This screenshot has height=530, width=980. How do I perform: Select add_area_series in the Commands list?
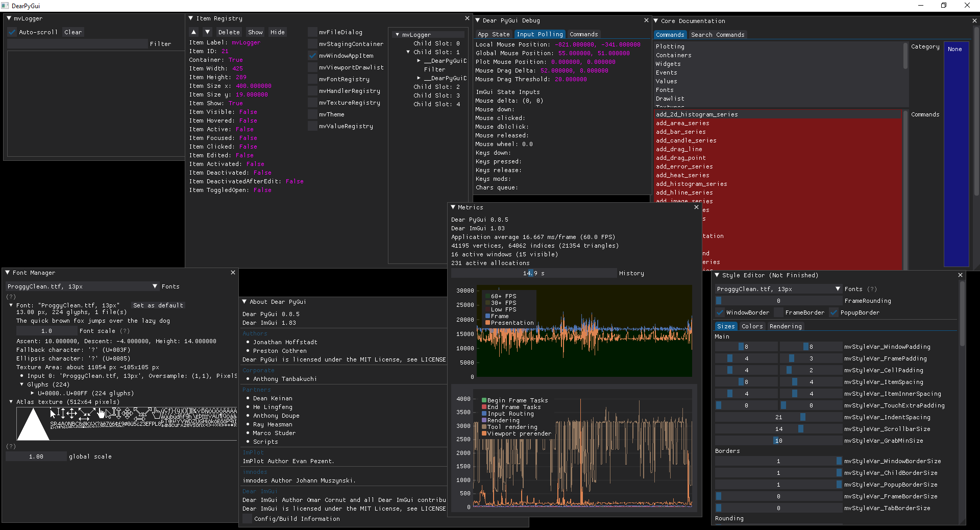pos(778,123)
